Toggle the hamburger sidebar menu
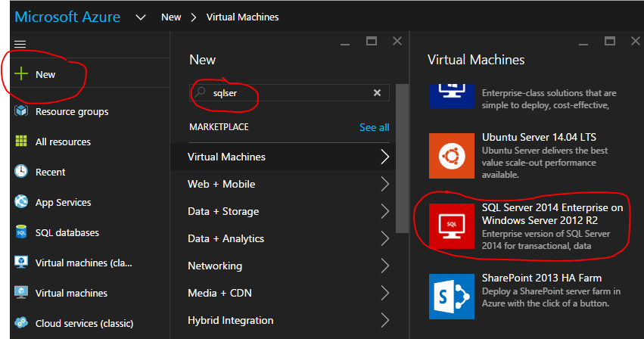The width and height of the screenshot is (644, 339). (20, 45)
